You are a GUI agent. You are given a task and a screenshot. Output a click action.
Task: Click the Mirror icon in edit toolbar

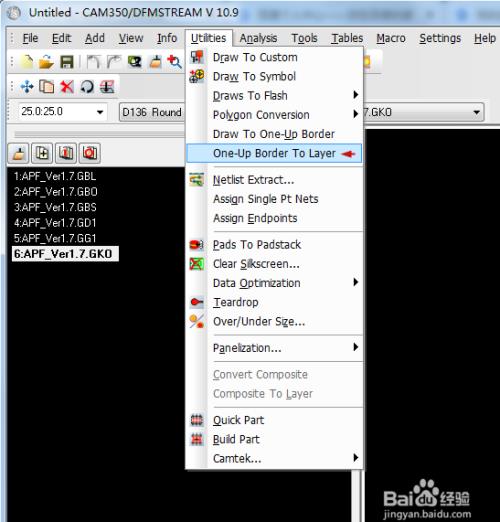pyautogui.click(x=107, y=87)
